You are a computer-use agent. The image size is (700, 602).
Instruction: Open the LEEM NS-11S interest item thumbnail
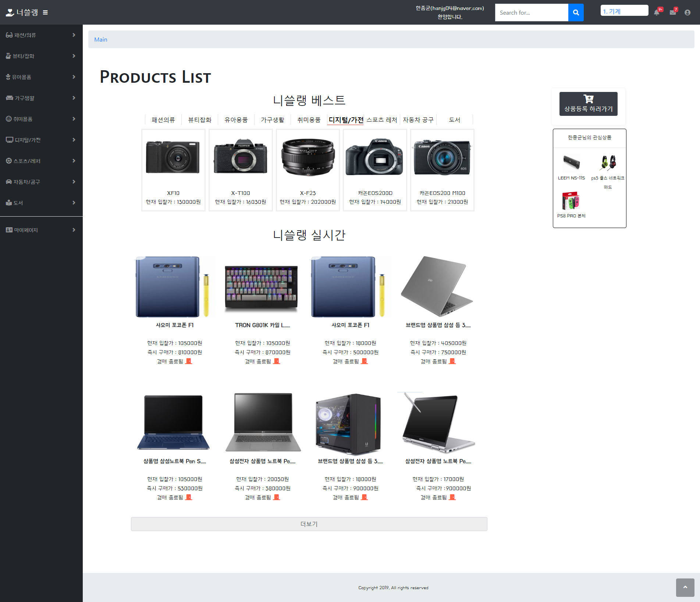point(571,162)
